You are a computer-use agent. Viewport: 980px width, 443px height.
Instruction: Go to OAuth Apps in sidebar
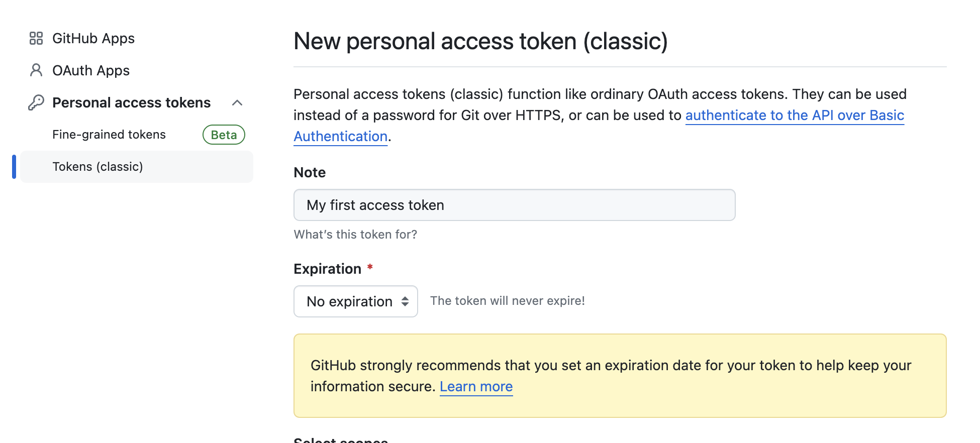point(91,70)
